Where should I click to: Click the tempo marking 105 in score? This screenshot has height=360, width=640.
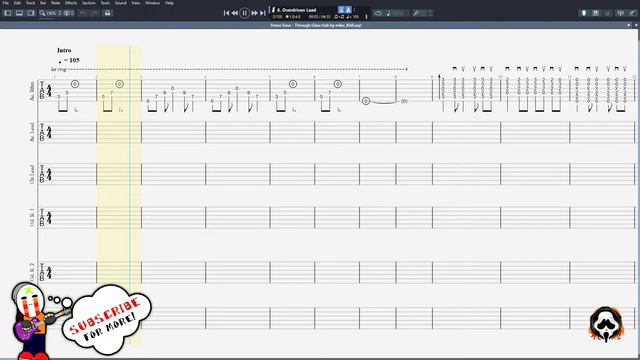(x=69, y=60)
